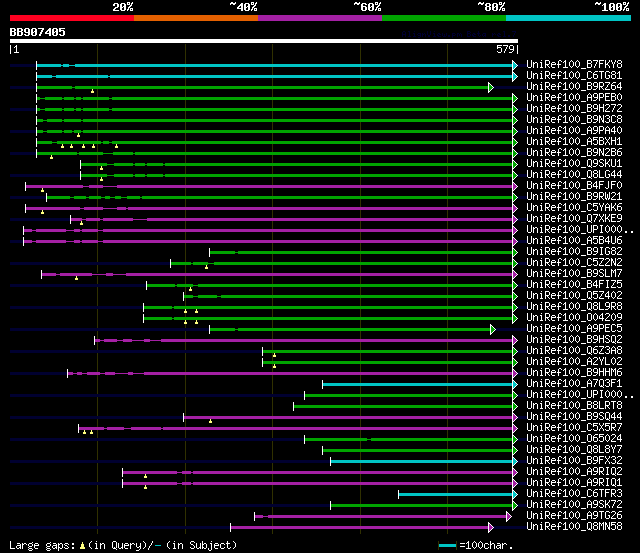Click the yellow gap marker under A9RIQ1 alignment

tap(145, 487)
